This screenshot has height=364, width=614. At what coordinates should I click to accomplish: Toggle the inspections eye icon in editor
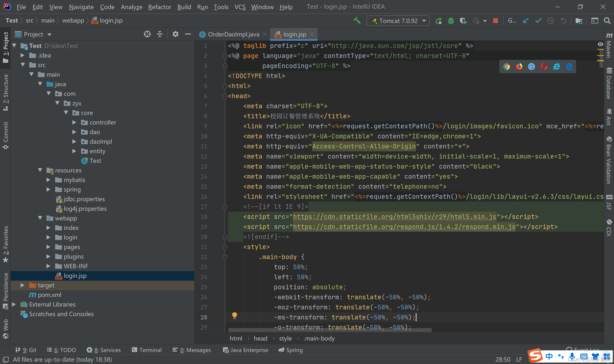[600, 44]
